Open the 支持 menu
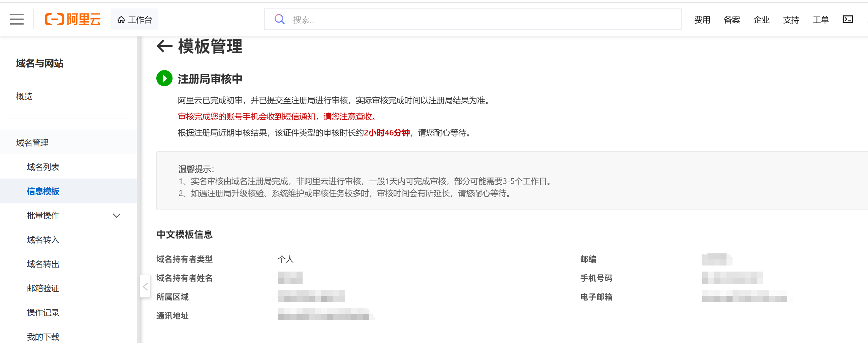Screen dimensions: 868x343 (x=791, y=20)
